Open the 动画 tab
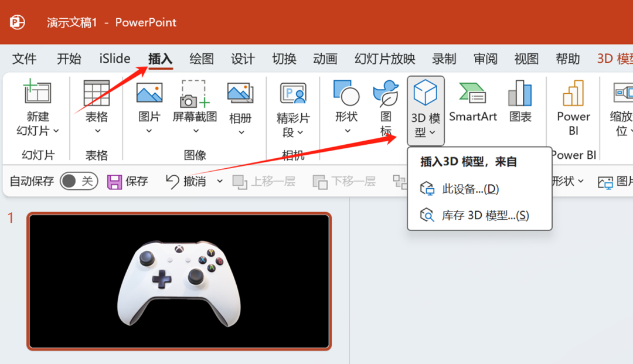 point(325,59)
